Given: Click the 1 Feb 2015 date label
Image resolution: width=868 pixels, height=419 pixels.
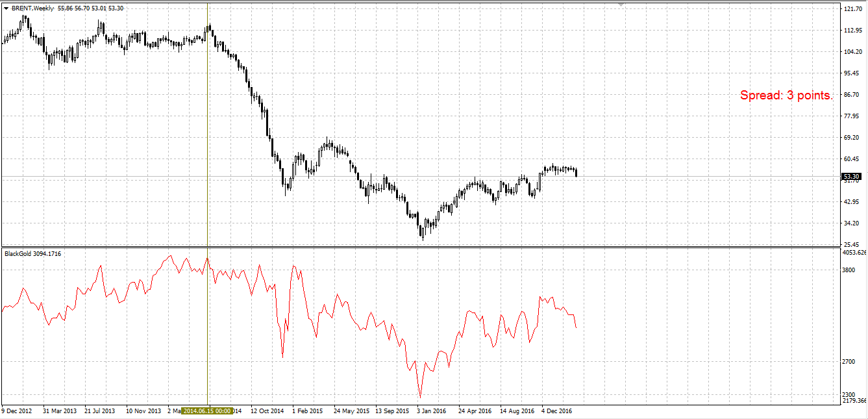Looking at the screenshot, I should (308, 411).
